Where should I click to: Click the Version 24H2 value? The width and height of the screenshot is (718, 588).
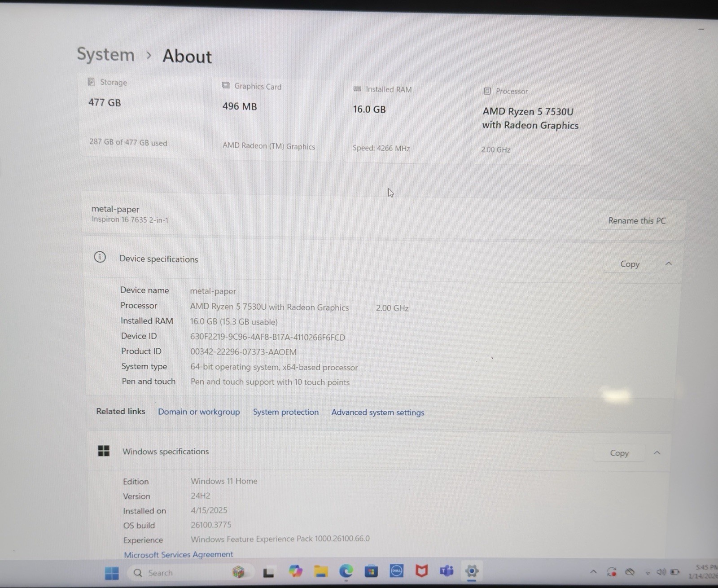[201, 496]
